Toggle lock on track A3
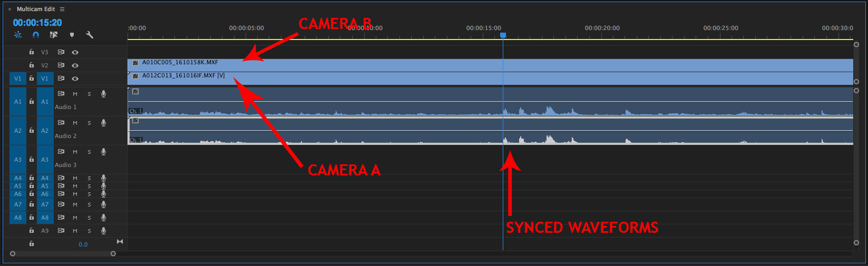The image size is (868, 266). point(32,160)
